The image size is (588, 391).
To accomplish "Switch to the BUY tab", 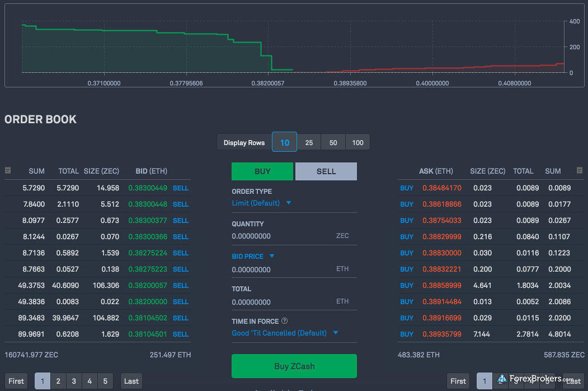I will tap(262, 171).
